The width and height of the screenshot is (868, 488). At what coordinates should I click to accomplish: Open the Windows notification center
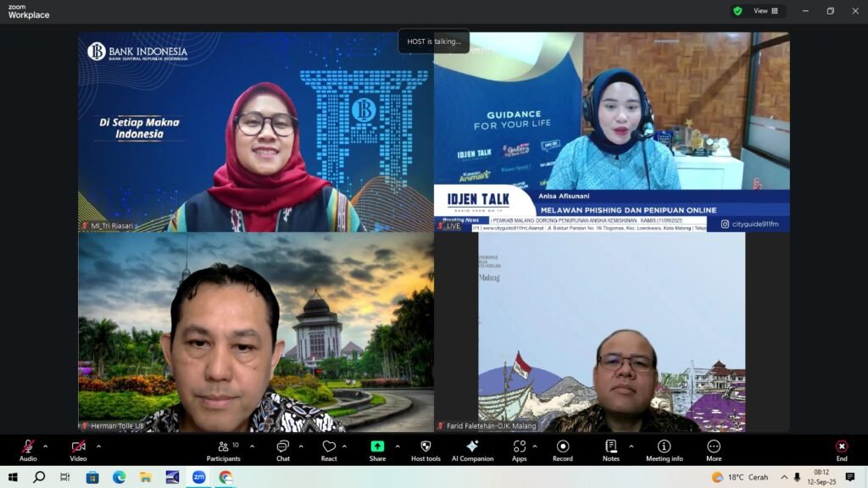click(849, 477)
